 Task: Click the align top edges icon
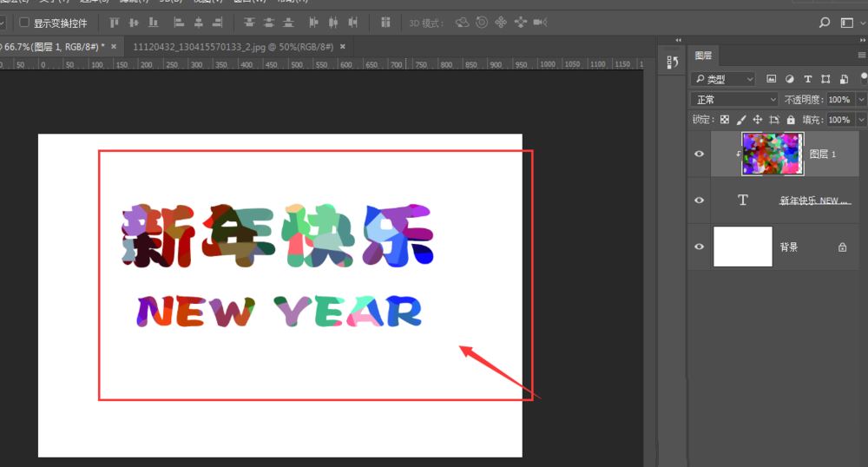tap(114, 23)
